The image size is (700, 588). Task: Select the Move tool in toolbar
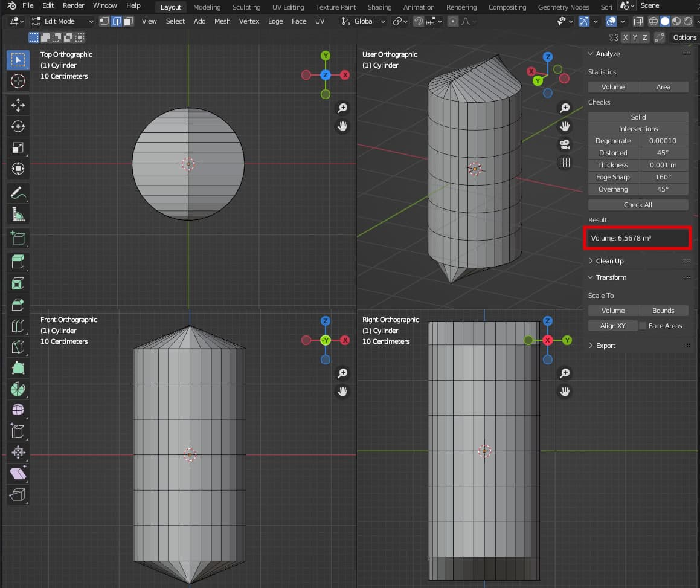[x=18, y=105]
